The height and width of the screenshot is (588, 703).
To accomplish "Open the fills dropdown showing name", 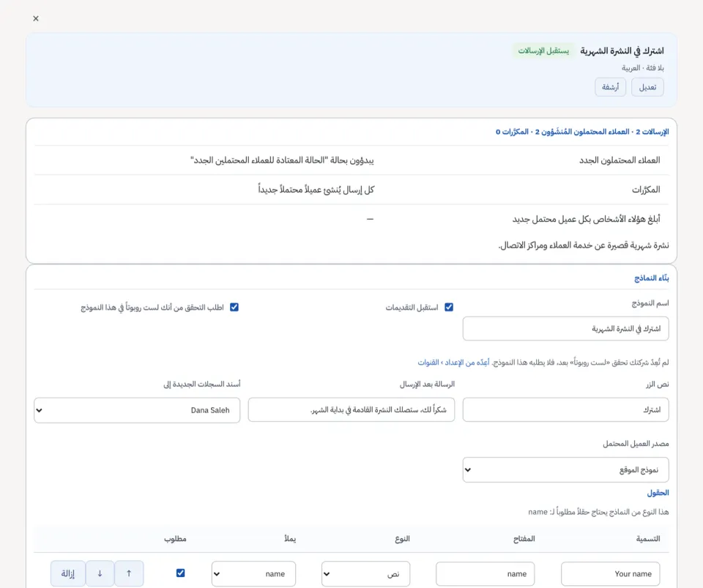I will pos(253,573).
